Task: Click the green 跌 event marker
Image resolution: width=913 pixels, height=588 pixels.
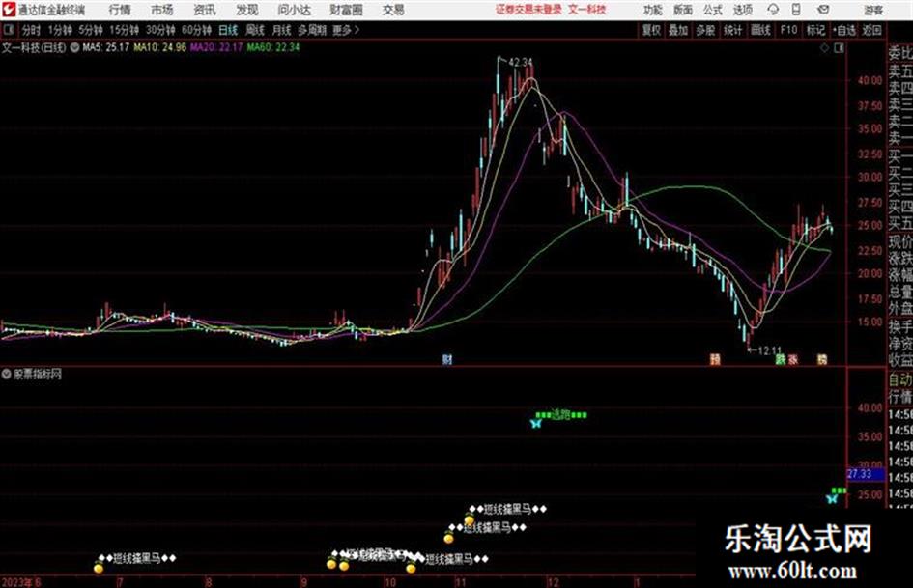Action: click(781, 360)
